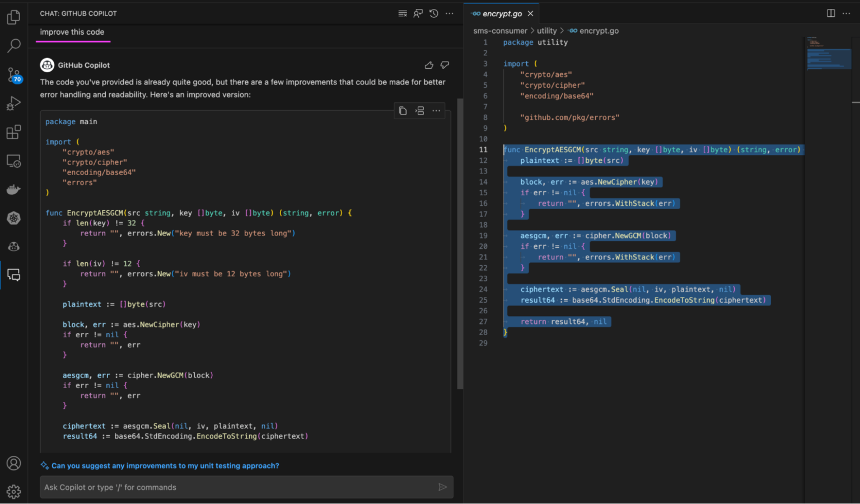Open the Manage gear icon
Image resolution: width=860 pixels, height=504 pixels.
[13, 491]
